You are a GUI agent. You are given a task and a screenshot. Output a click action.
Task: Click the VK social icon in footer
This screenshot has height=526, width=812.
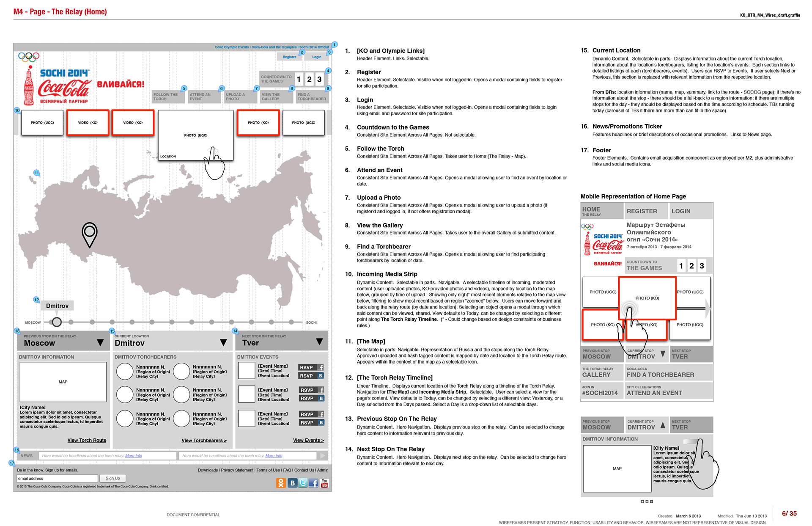292,483
